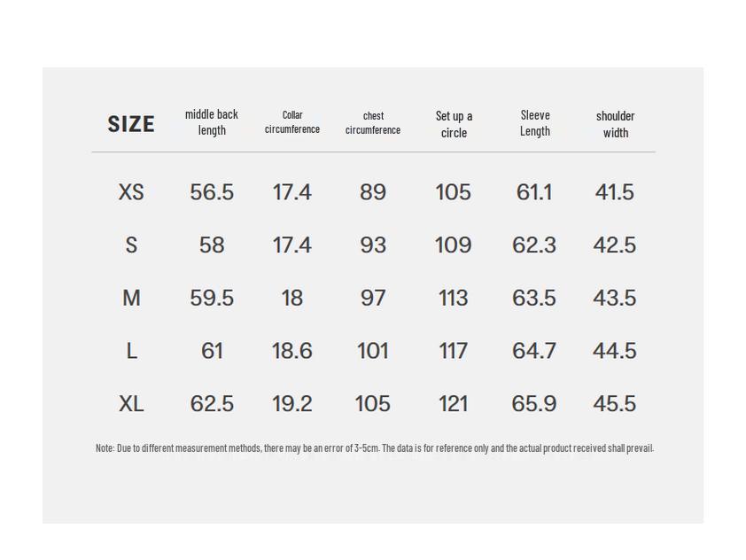Select the XL size row label

(x=131, y=404)
